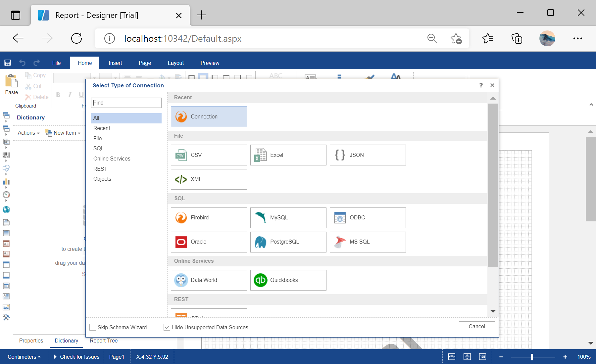Screen dimensions: 596x364
Task: Choose the JSON file data source
Action: tap(368, 155)
